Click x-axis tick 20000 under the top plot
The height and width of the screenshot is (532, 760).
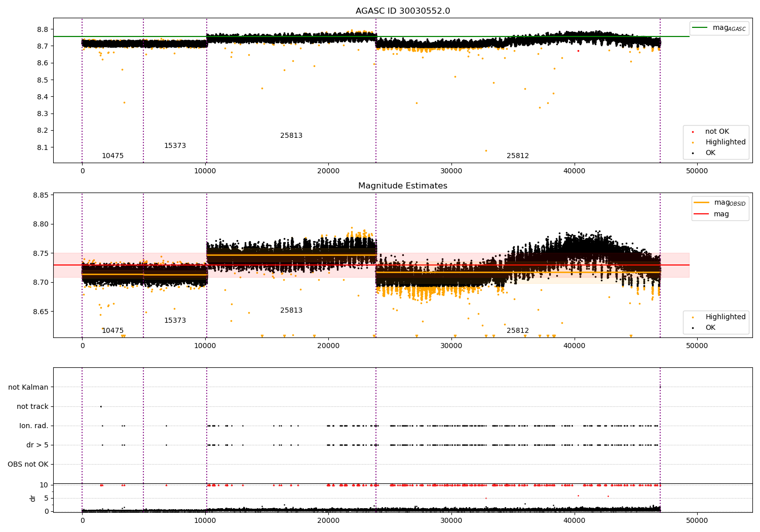point(328,171)
